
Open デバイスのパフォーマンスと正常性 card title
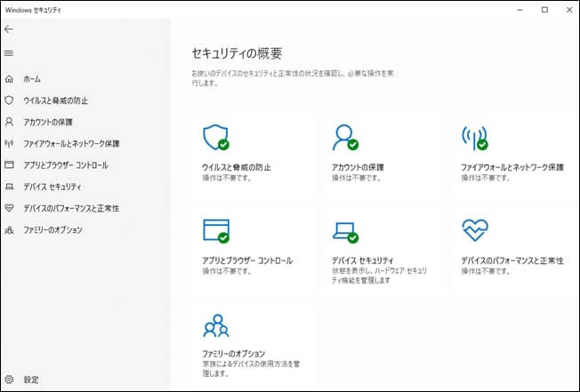click(x=512, y=260)
